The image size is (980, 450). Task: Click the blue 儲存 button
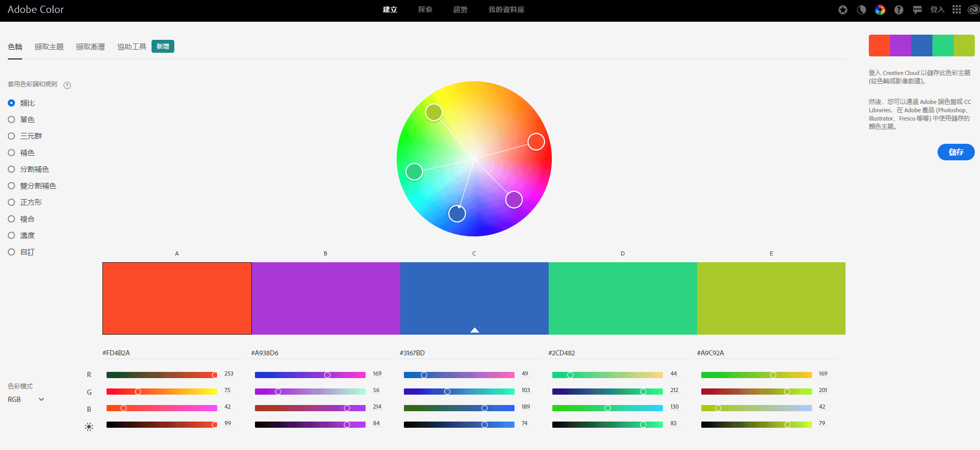pos(956,152)
